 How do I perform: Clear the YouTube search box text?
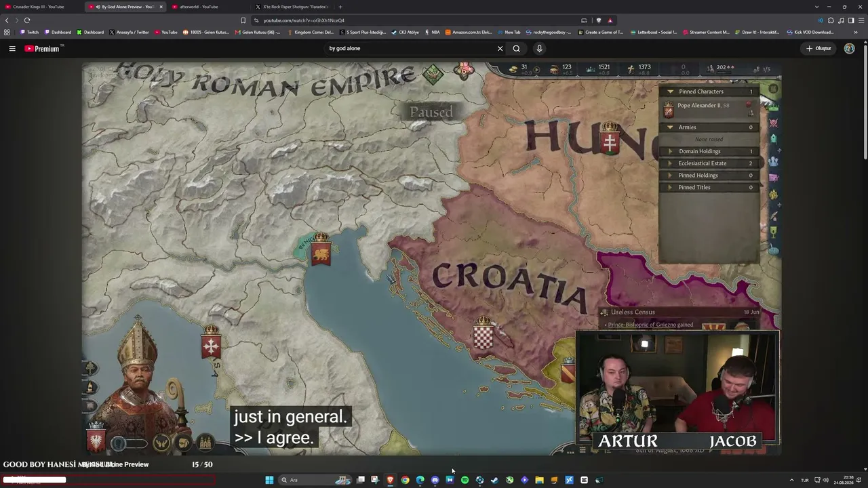500,49
